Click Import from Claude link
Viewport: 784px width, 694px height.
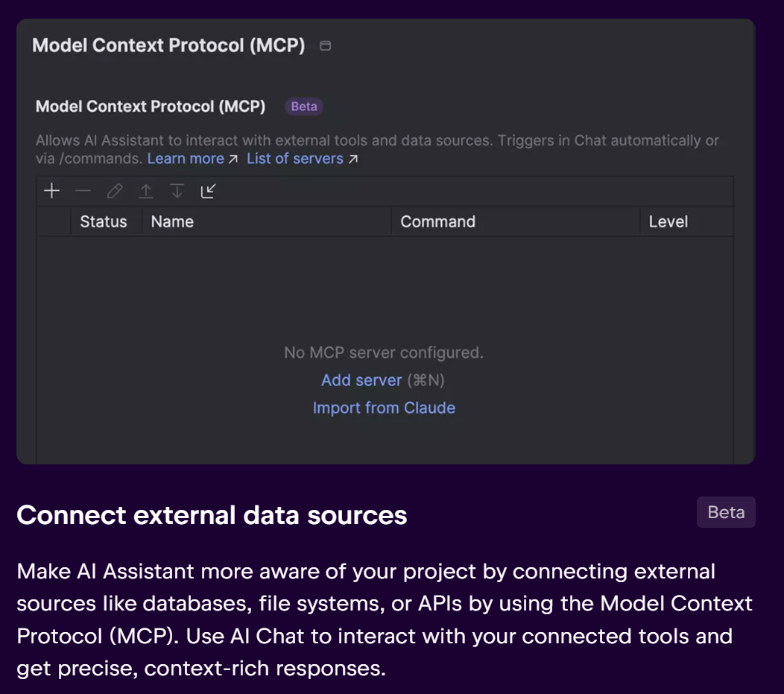tap(384, 408)
